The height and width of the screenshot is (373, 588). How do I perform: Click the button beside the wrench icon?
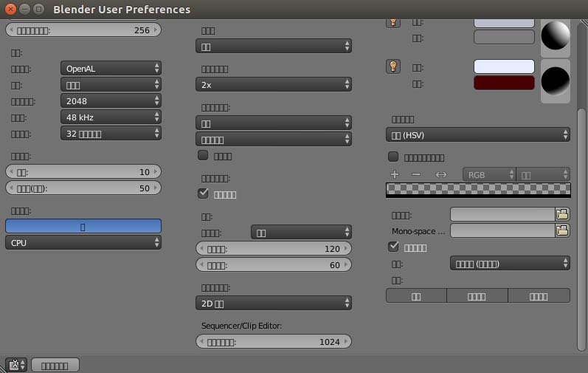pos(55,365)
